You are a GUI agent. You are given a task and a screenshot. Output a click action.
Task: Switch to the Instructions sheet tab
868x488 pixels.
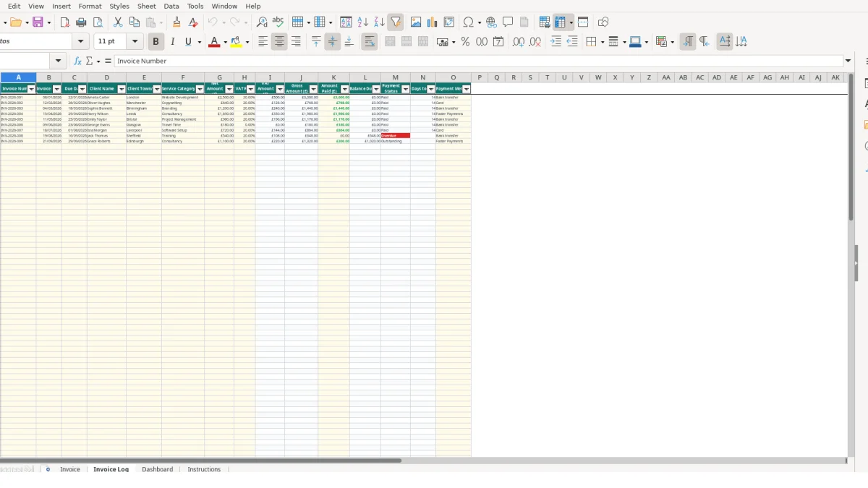(x=204, y=469)
